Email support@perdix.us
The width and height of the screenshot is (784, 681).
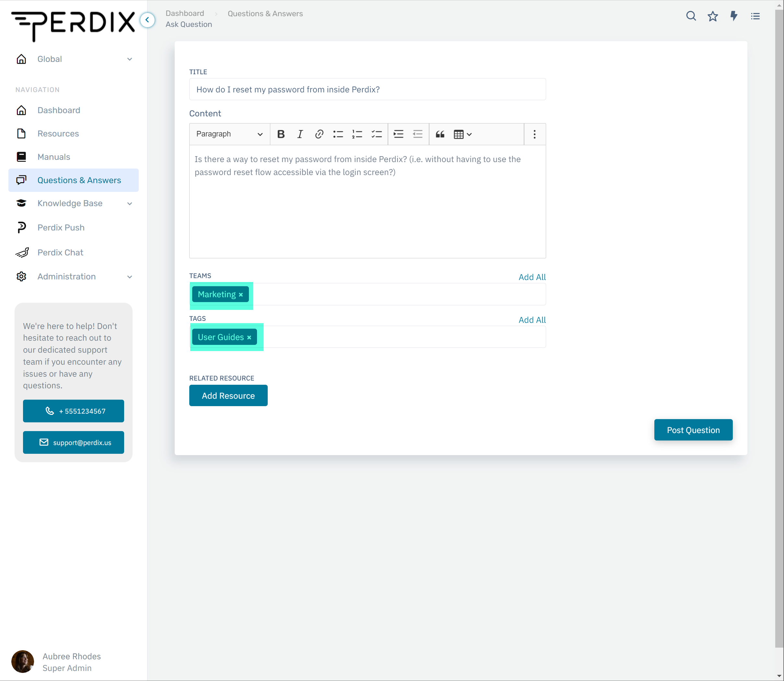click(73, 442)
